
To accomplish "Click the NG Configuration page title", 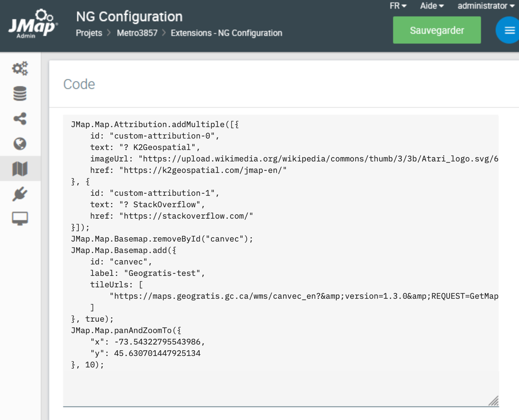I will tap(129, 16).
